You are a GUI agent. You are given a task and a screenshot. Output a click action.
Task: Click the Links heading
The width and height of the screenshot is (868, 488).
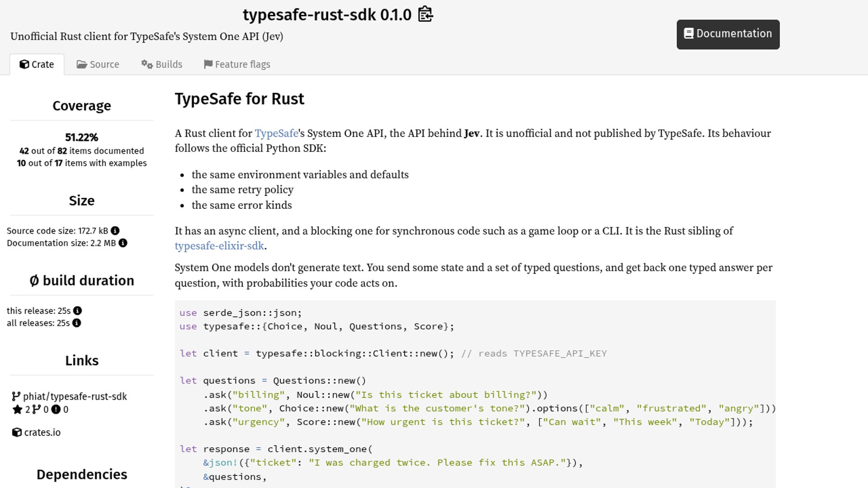tap(82, 361)
